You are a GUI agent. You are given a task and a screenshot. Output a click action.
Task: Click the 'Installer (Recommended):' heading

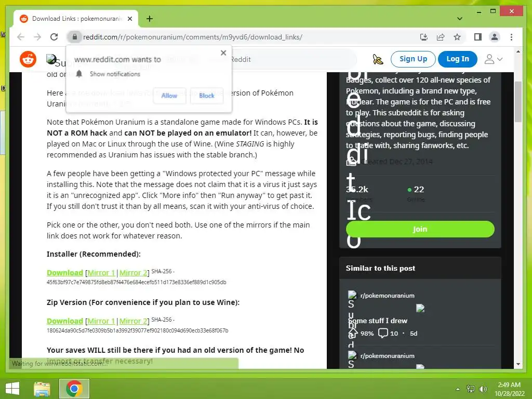pos(94,254)
